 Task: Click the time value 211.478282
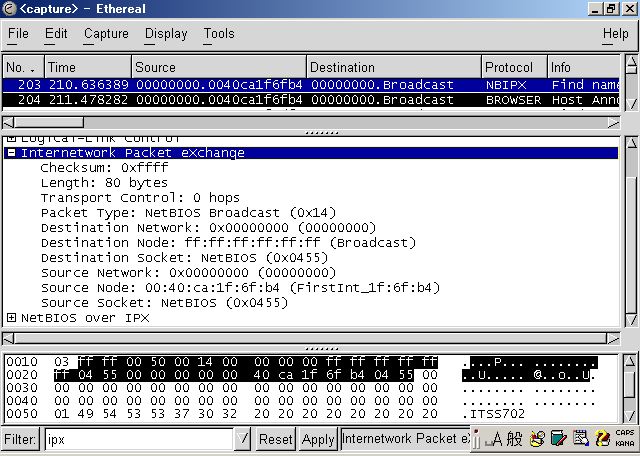(88, 100)
